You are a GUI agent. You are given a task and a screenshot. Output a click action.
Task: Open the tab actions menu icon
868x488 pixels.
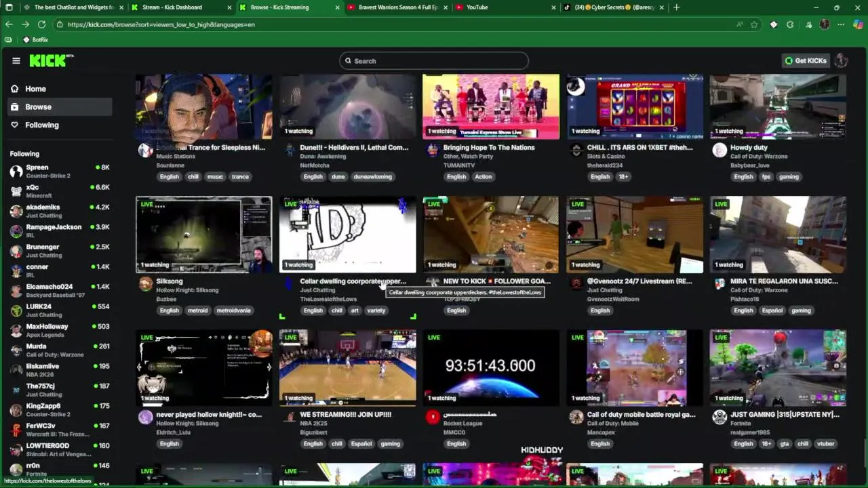pos(9,7)
